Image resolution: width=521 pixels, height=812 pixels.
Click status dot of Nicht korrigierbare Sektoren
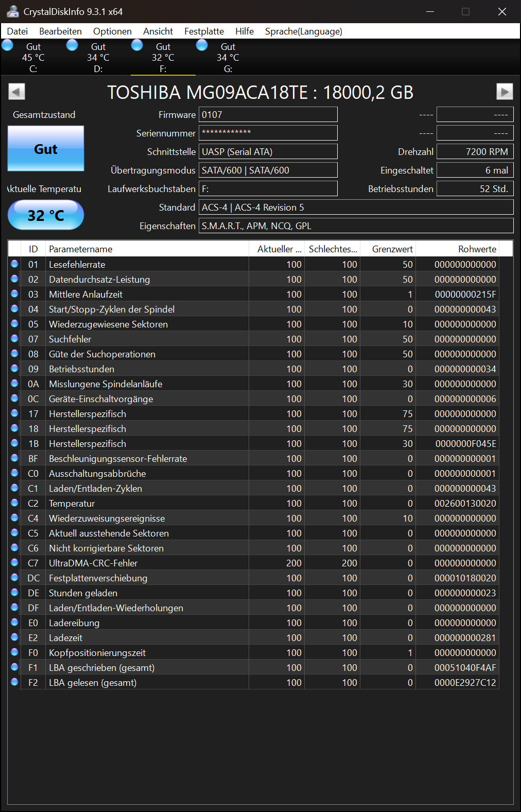(14, 547)
